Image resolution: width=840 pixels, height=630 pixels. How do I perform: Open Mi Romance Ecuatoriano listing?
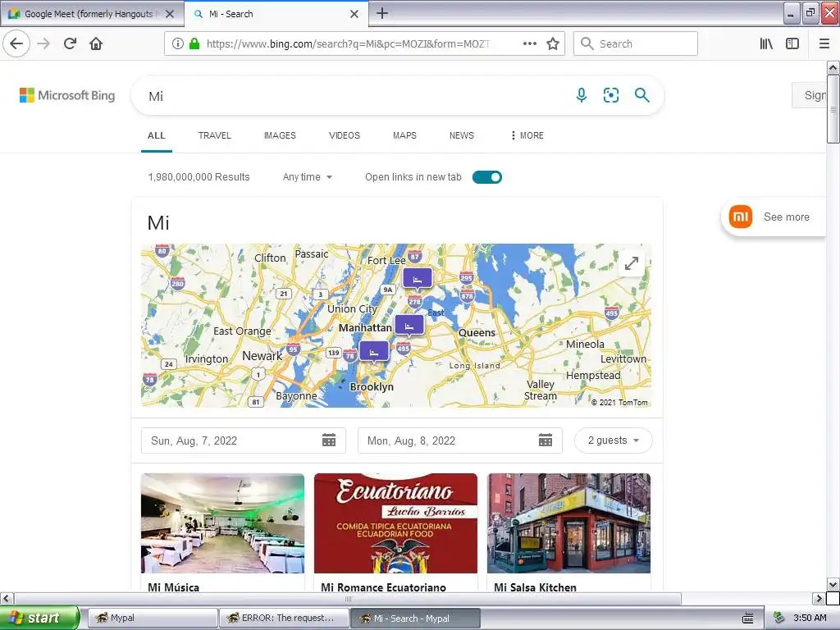(x=383, y=587)
